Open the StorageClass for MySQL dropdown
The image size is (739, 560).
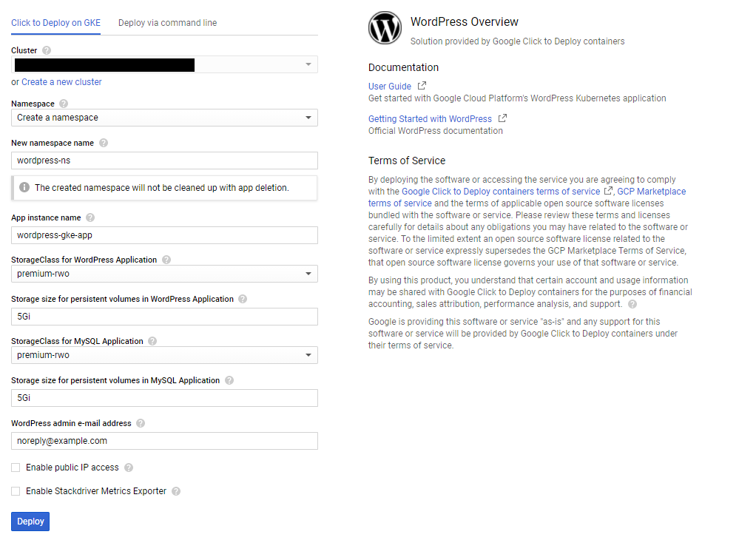307,355
